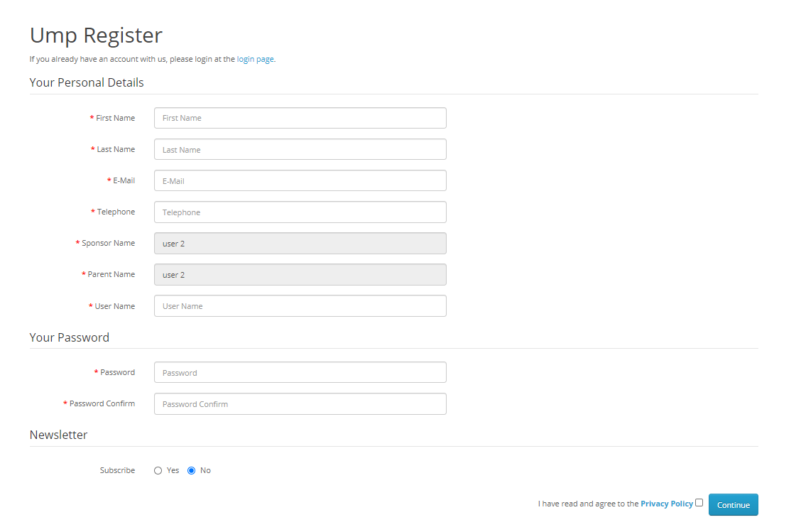
Task: Click the Newsletter section heading
Action: point(58,435)
